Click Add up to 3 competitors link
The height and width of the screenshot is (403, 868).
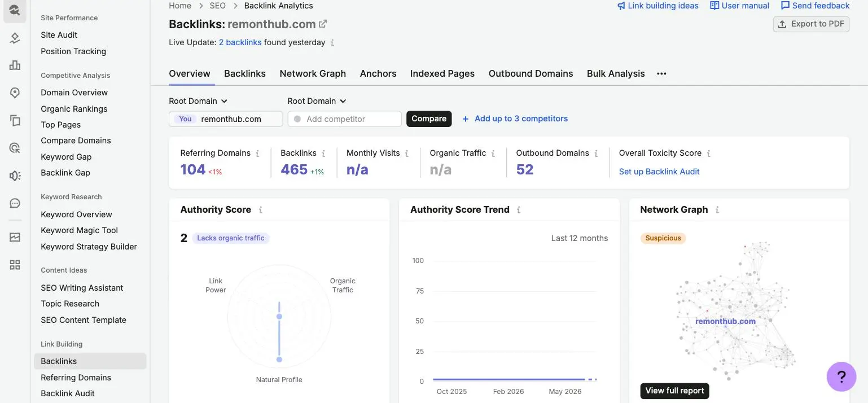point(515,119)
